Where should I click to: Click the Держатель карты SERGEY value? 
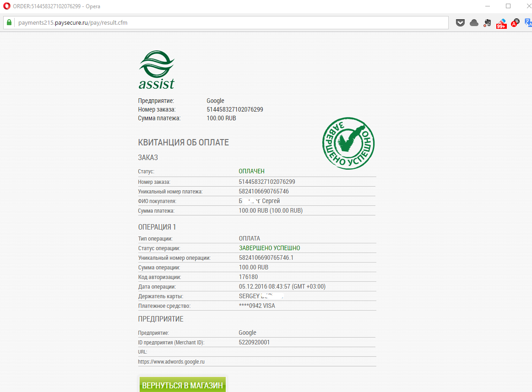pos(261,296)
